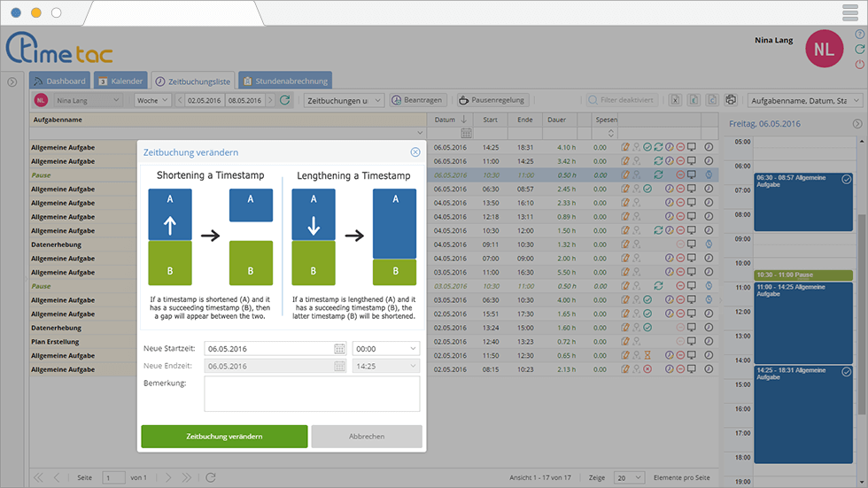
Task: Open the 20 items per page dropdown
Action: pos(630,478)
